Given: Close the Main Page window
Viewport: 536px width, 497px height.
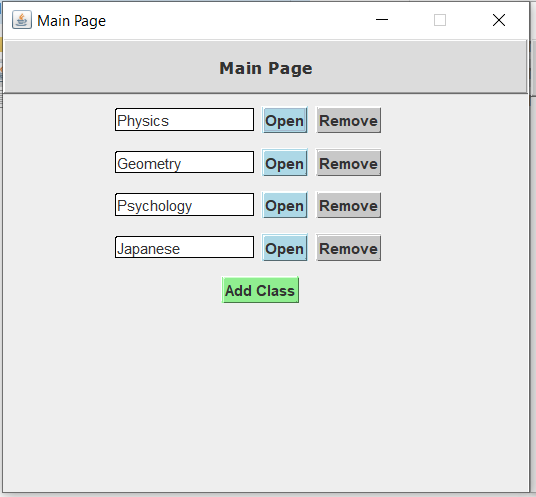Looking at the screenshot, I should 499,20.
